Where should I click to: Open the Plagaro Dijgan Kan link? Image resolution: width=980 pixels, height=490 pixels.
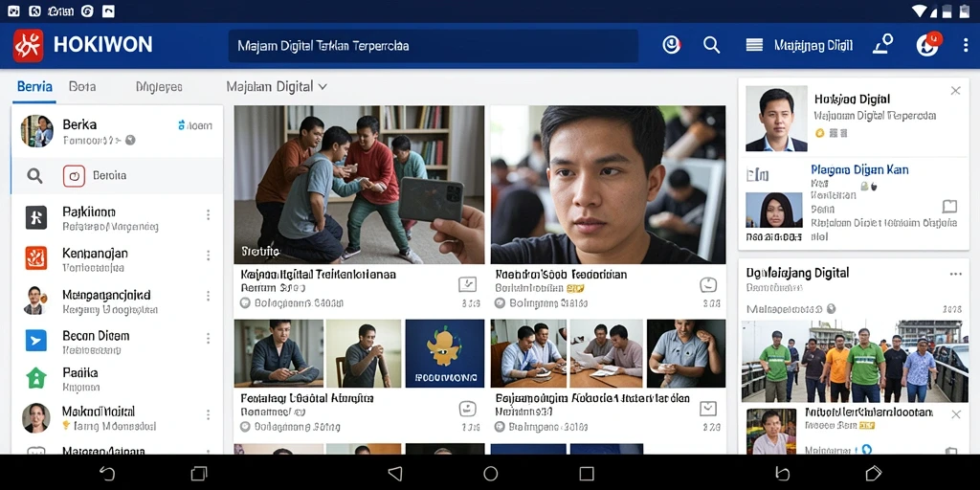(860, 169)
